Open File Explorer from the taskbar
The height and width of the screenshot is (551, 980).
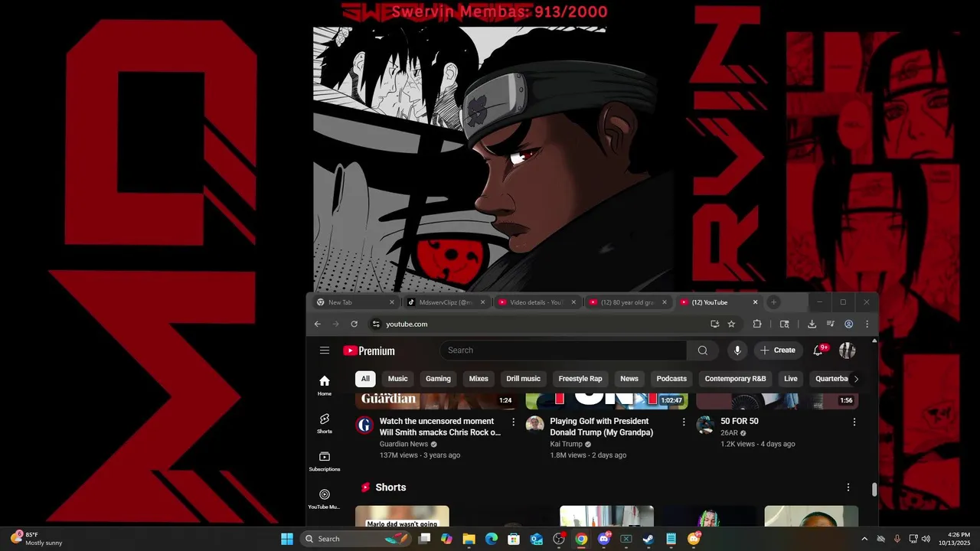click(469, 539)
